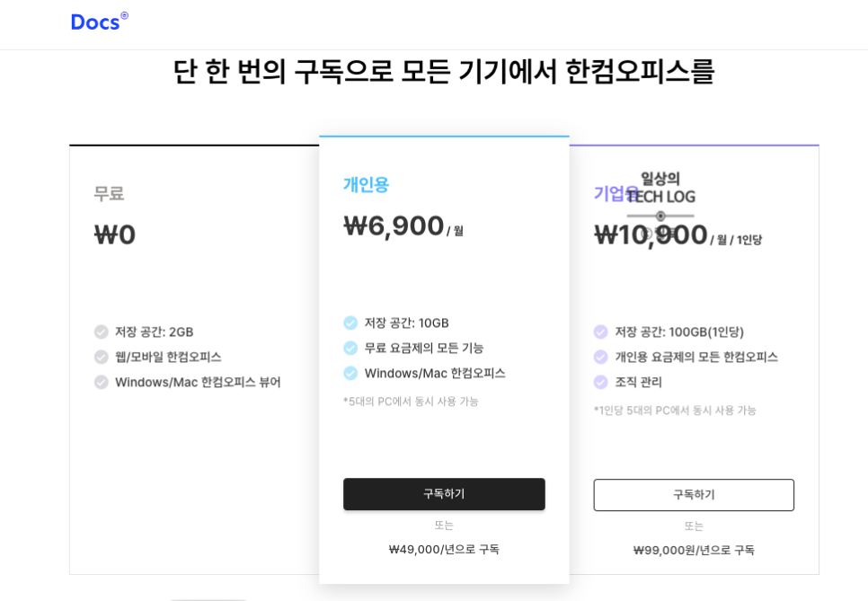Click blue checkmark beside 무료 요금제의 모든 기능
The image size is (868, 601).
(x=350, y=348)
